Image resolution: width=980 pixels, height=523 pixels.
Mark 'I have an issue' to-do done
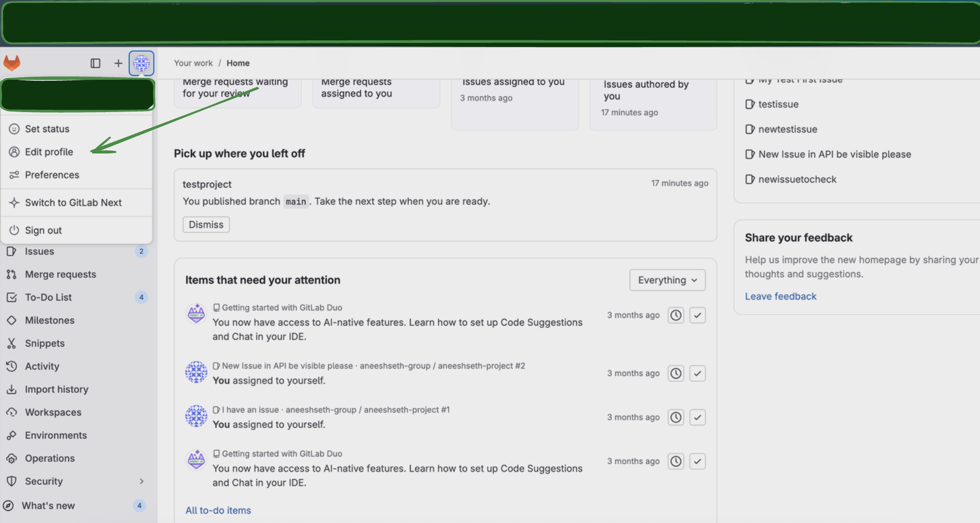coord(698,417)
